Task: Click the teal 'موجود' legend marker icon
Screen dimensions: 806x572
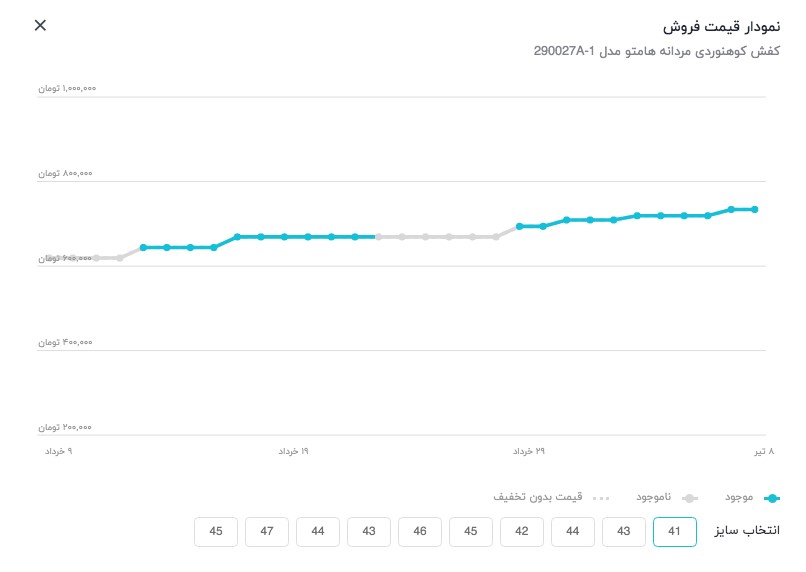Action: pos(772,497)
